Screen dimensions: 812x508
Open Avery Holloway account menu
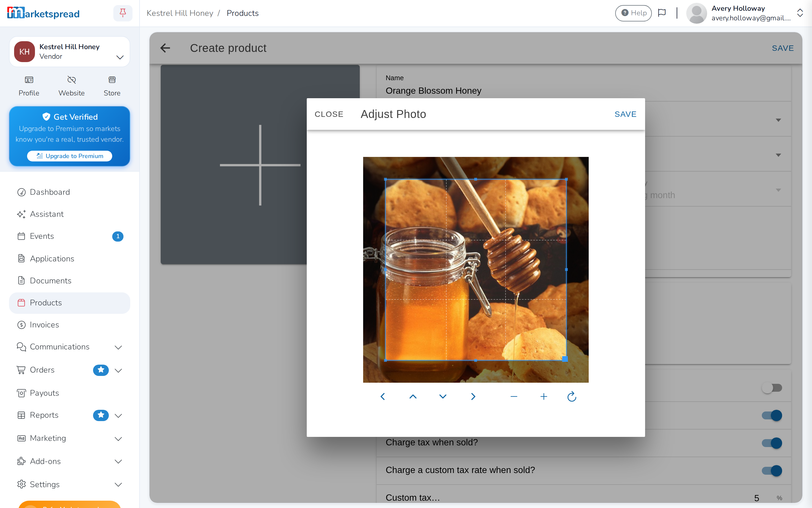[745, 13]
